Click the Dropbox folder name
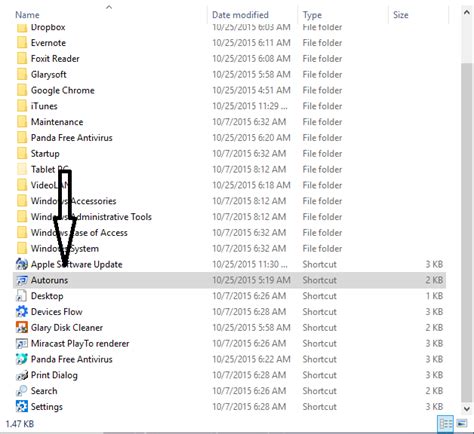Viewport: 474px width, 434px height. [48, 27]
